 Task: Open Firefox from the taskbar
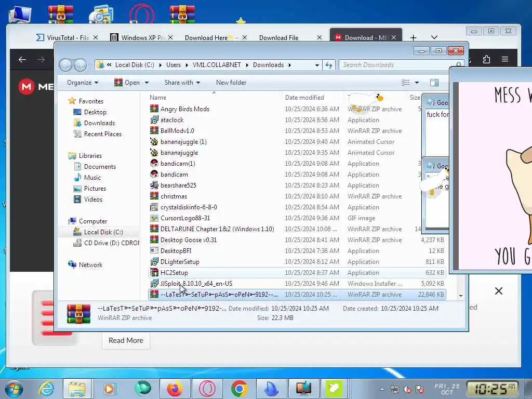point(175,389)
